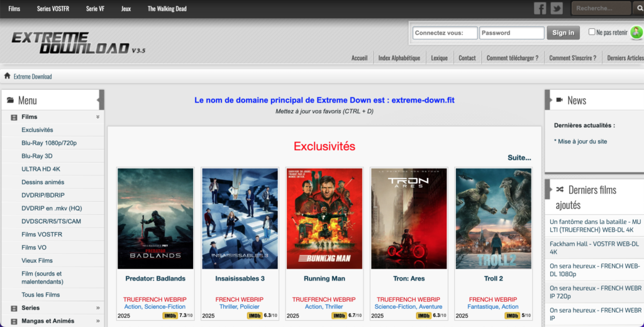Open Blu-Ray 1080p/720p category

click(x=49, y=143)
